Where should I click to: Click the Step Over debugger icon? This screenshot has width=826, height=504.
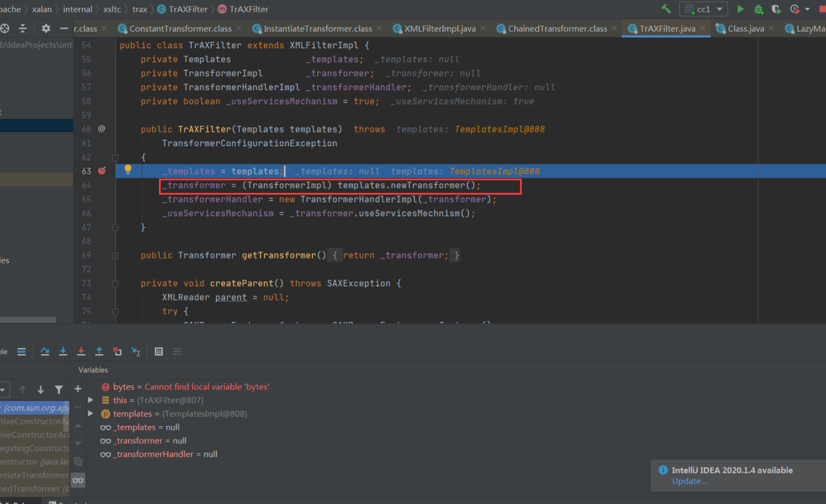pyautogui.click(x=45, y=352)
